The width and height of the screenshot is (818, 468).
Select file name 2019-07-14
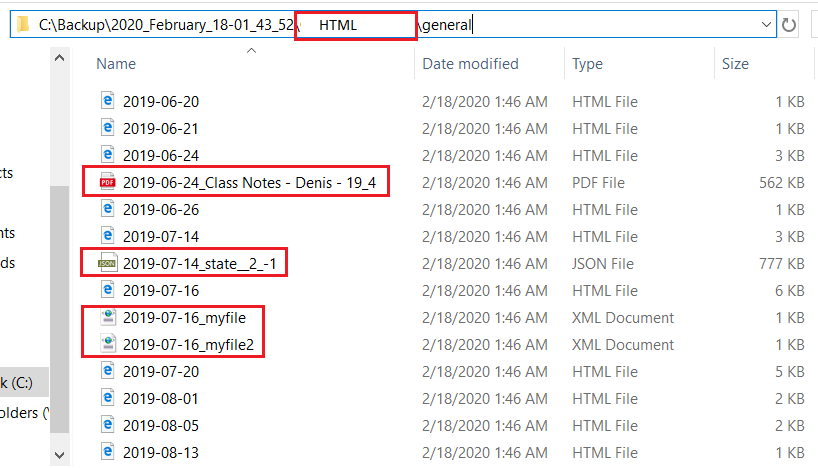161,237
